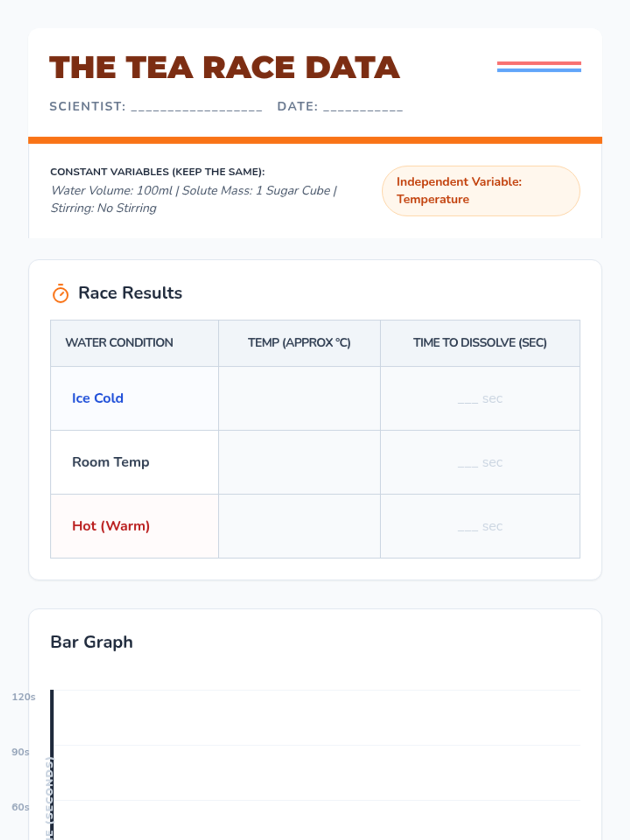Select the Hot (Warm) row label
630x840 pixels.
[111, 526]
